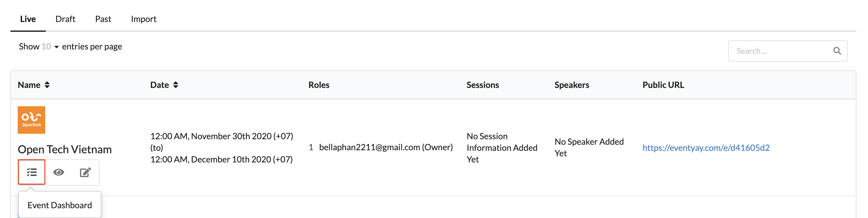Edit Open Tech Vietnam with pencil icon
The width and height of the screenshot is (868, 218).
pos(85,172)
